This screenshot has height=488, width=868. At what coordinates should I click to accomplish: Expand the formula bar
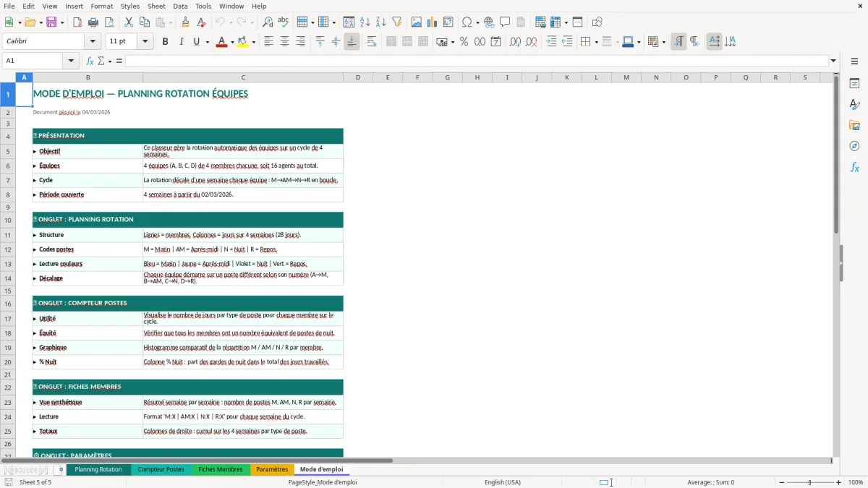pyautogui.click(x=833, y=61)
